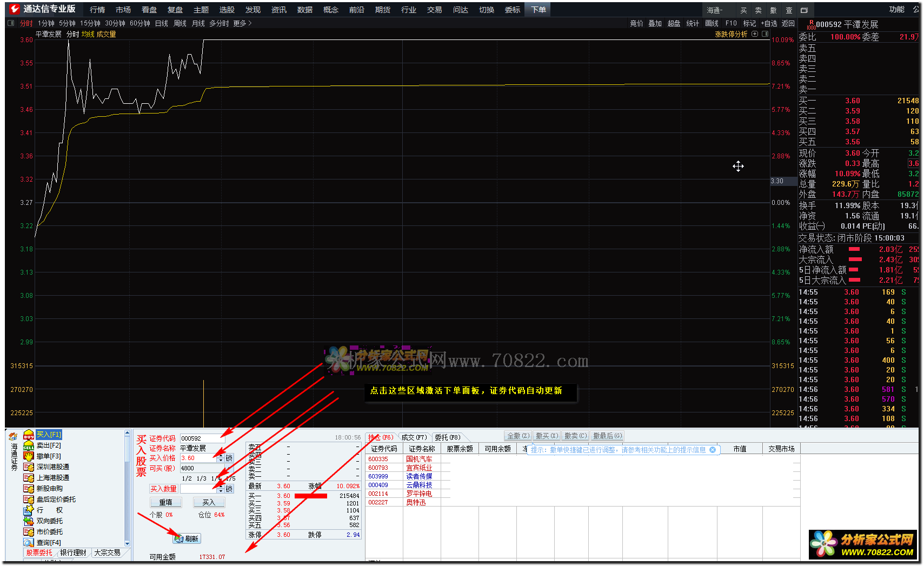Click the 重填 reset button
Screen dimensions: 924x566
pos(165,502)
